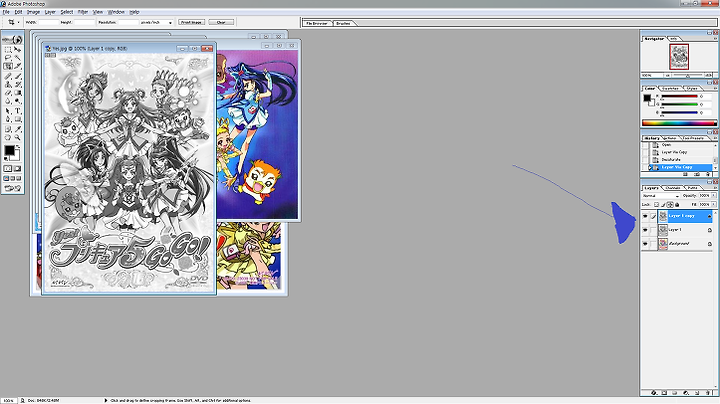The image size is (720, 404).
Task: Click delete history state trash icon
Action: (x=708, y=174)
